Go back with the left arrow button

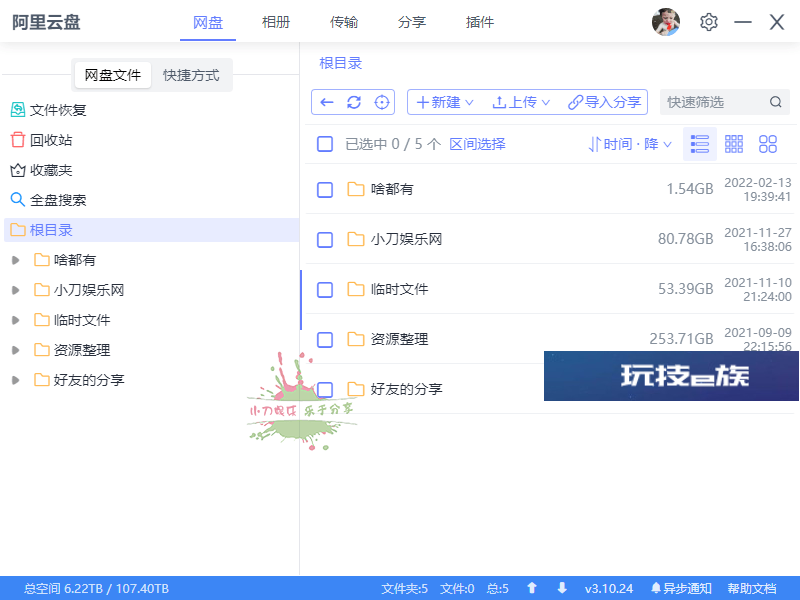click(327, 103)
